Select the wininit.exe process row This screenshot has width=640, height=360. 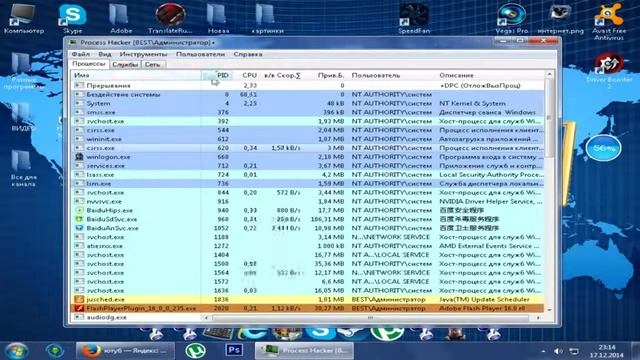pyautogui.click(x=308, y=139)
